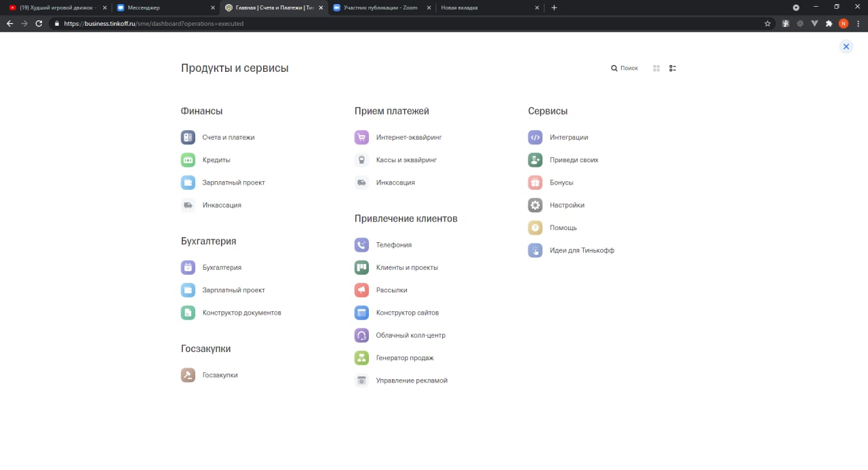Click the Телефония phone icon
Screen dimensions: 868x470
pos(361,245)
